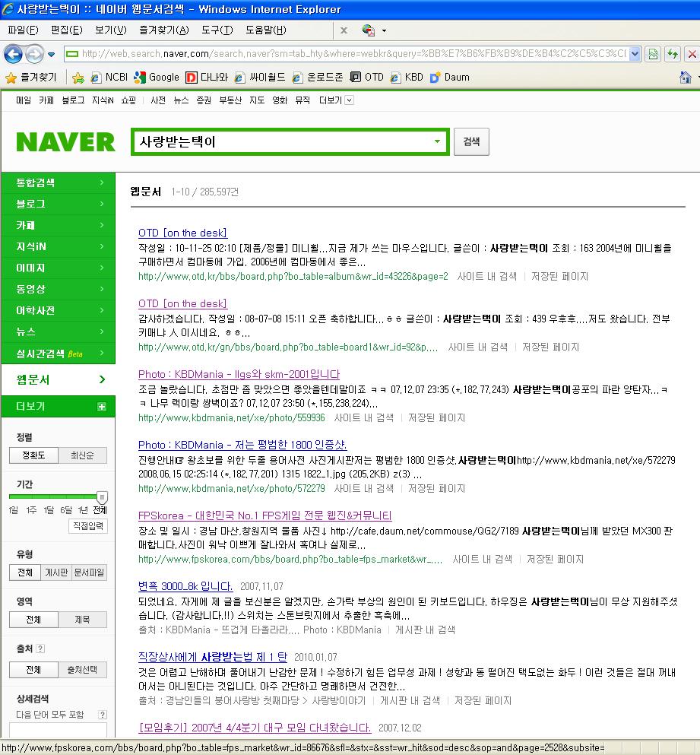
Task: Open the '직장상사에게 사랑받는법 제 1 탄' result
Action: [x=212, y=657]
